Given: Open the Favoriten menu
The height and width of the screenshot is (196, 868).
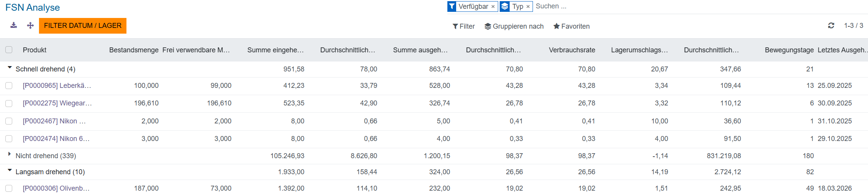Looking at the screenshot, I should [572, 26].
